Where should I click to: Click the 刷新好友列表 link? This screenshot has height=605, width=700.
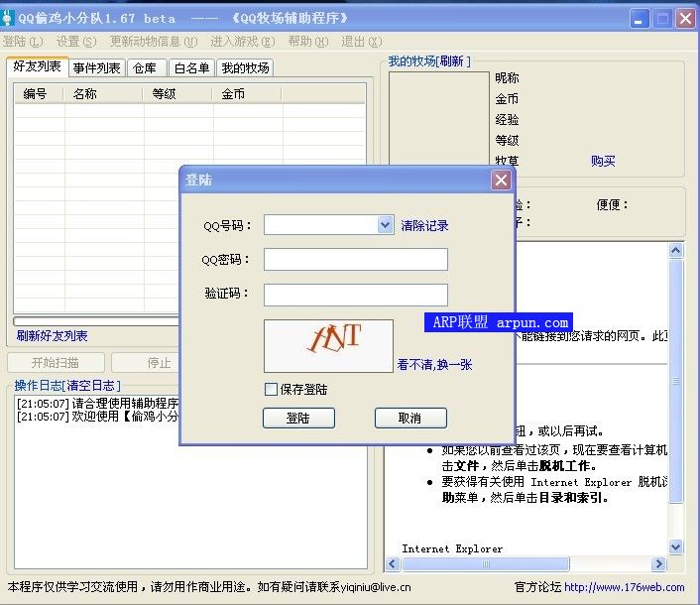point(52,335)
